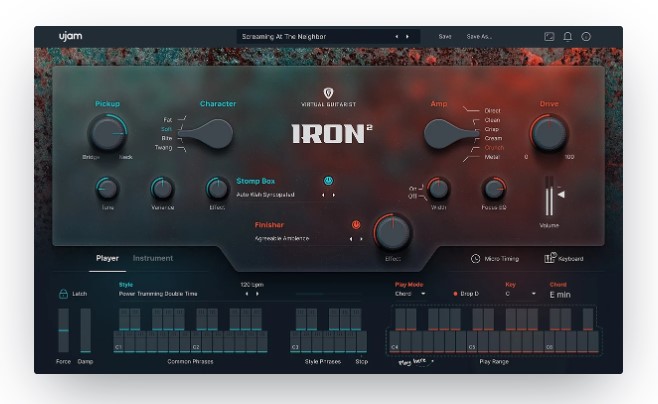Select next Stomp Box effect arrow

[x=334, y=195]
